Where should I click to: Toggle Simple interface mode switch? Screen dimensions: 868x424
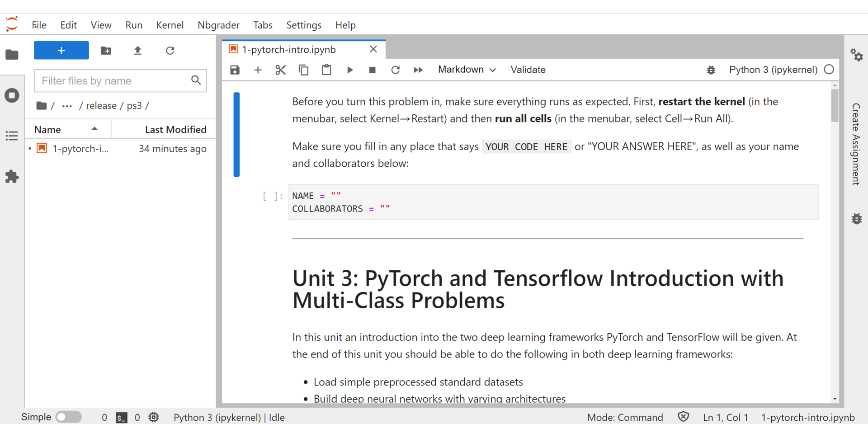(x=69, y=417)
